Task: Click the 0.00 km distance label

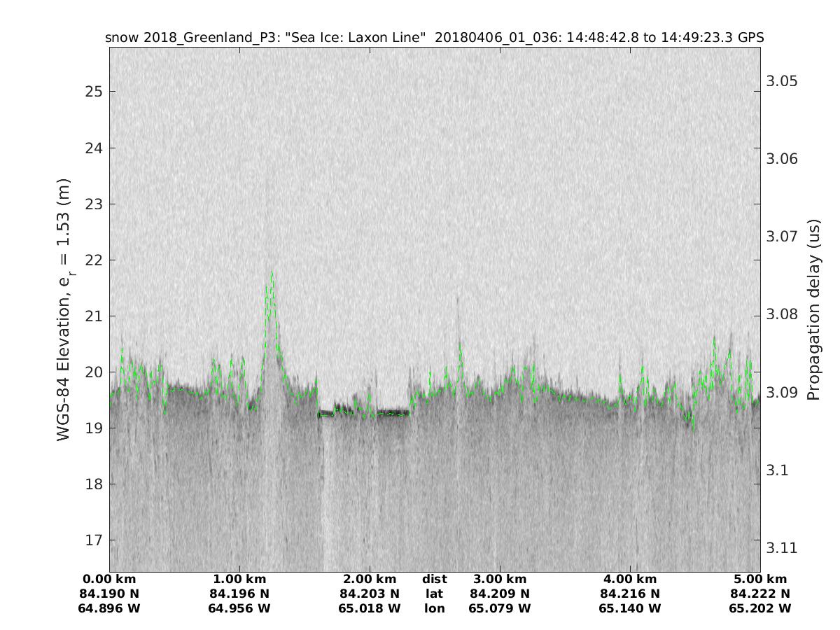Action: click(109, 579)
